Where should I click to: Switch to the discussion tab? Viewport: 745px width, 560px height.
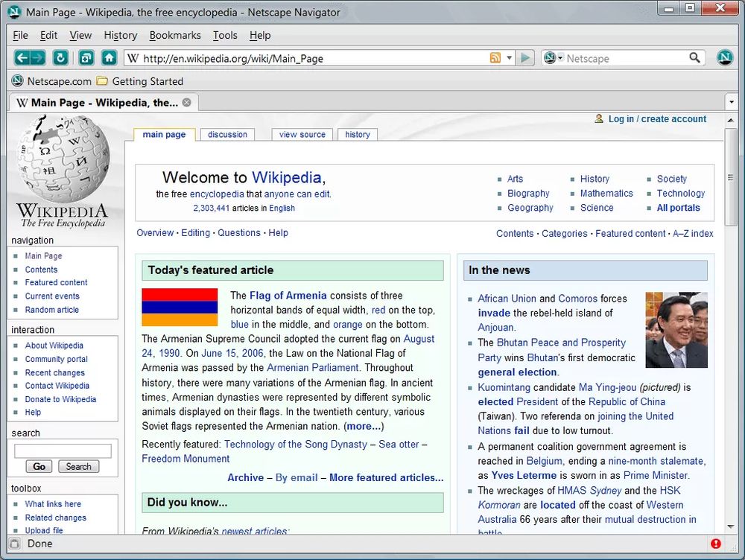point(227,135)
